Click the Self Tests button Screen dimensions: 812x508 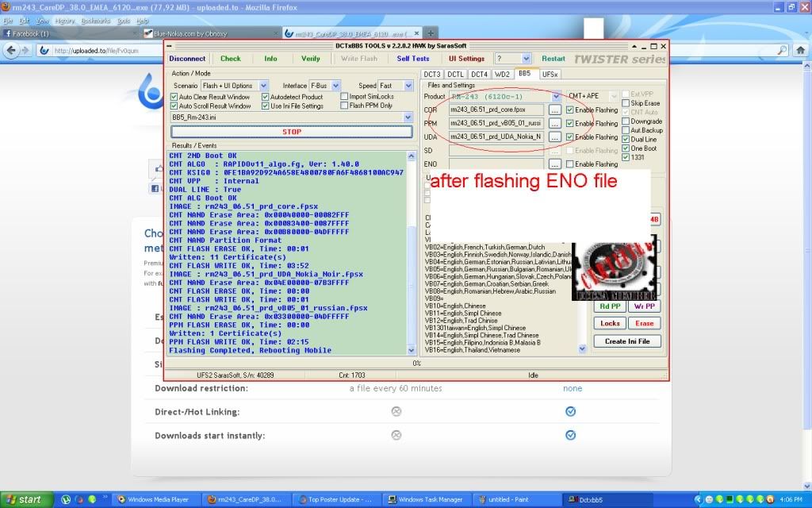point(412,59)
